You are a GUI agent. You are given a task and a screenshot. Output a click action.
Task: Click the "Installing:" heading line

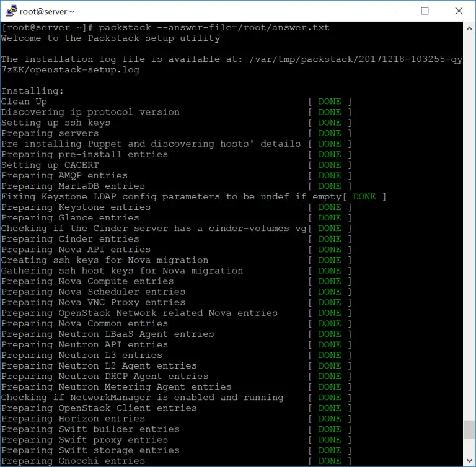coord(32,91)
